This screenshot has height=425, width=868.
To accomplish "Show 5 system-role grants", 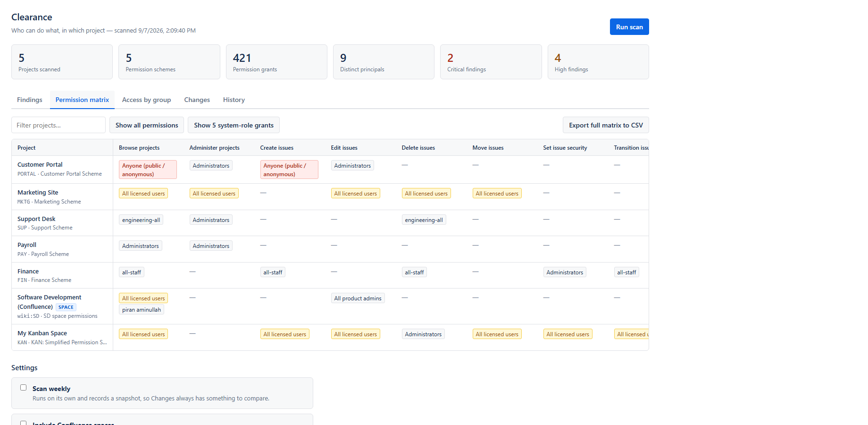I will [234, 125].
